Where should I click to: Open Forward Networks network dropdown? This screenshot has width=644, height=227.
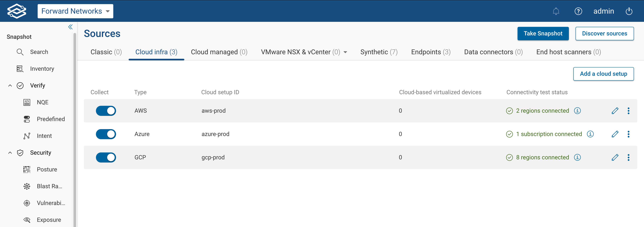pos(75,11)
